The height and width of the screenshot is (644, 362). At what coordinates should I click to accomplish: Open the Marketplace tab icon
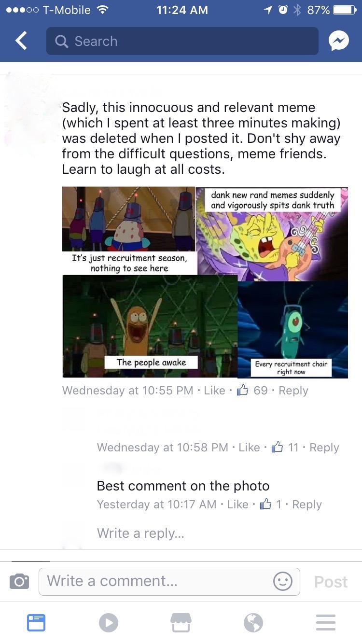click(181, 622)
